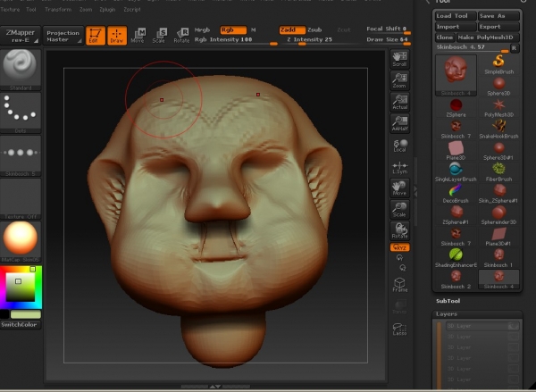The image size is (536, 392).
Task: Open the Texture Off picker
Action: [x=21, y=199]
